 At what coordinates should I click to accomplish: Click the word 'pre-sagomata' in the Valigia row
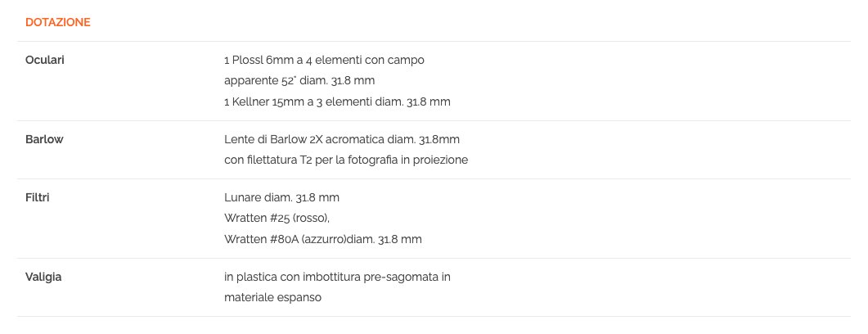point(405,277)
